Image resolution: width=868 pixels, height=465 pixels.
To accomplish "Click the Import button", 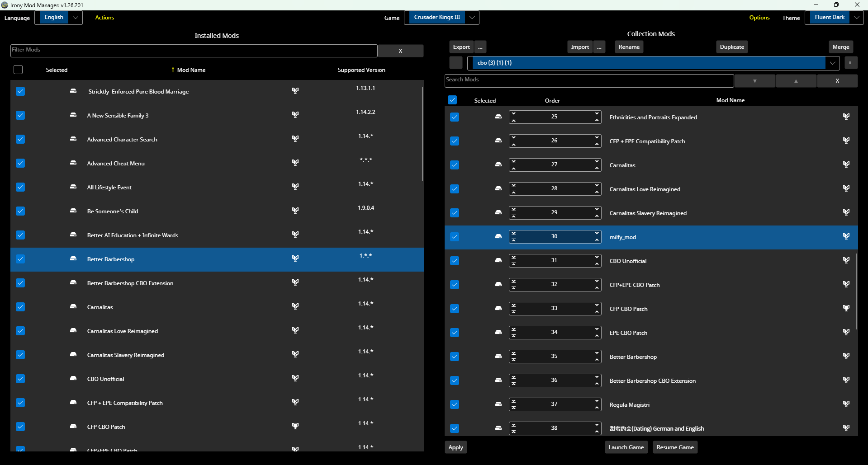I will (x=580, y=47).
